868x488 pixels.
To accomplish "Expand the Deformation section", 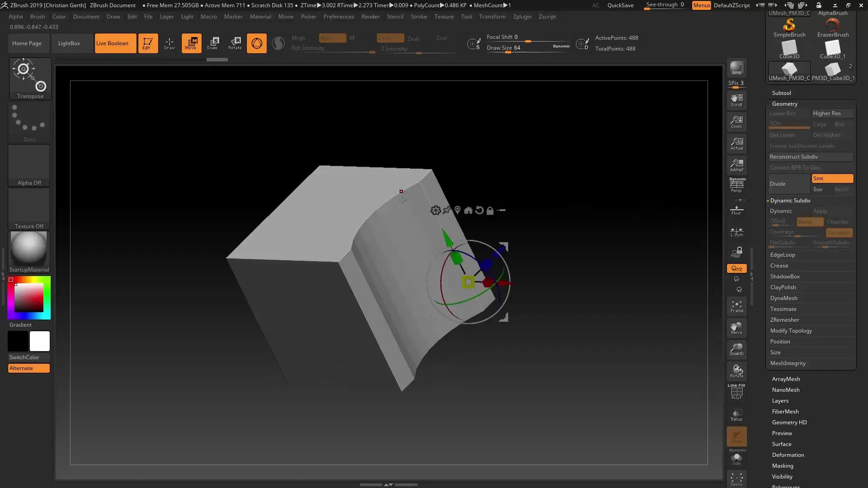I will coord(788,455).
